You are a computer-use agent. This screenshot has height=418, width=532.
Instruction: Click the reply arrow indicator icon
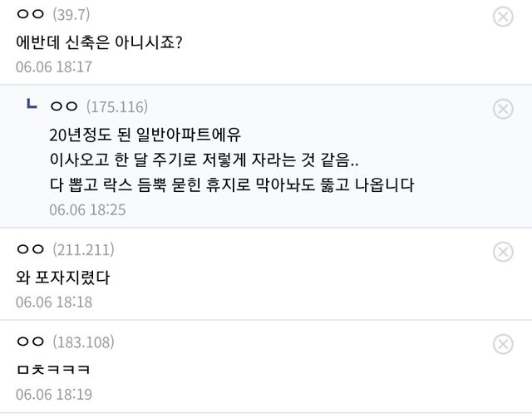coord(32,106)
